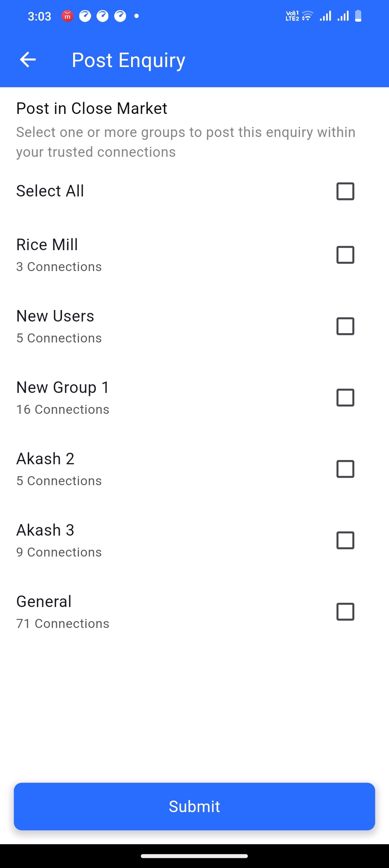Tap the Post Enquiry title
The width and height of the screenshot is (389, 868).
[128, 60]
